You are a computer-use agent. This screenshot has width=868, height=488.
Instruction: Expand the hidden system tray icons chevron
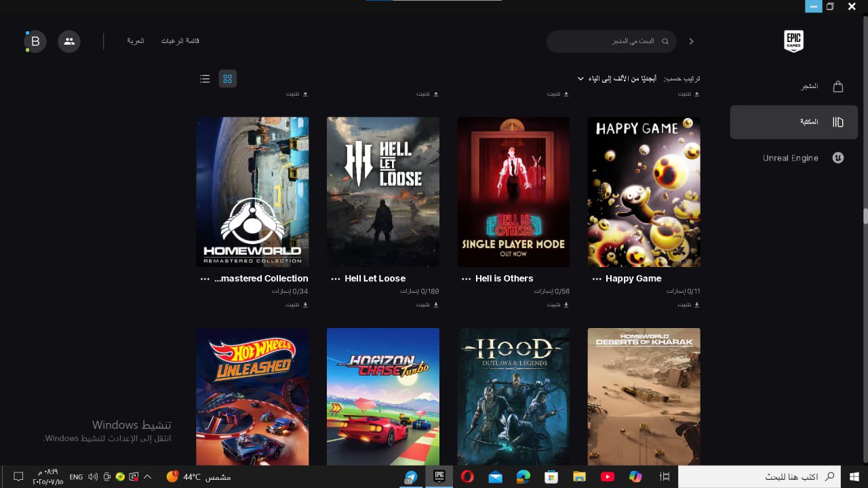(147, 476)
